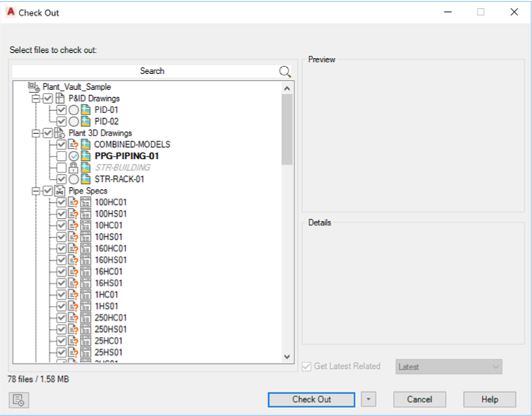Collapse the Plant 3D Drawings tree node
Screen dimensions: 532x416
click(36, 133)
